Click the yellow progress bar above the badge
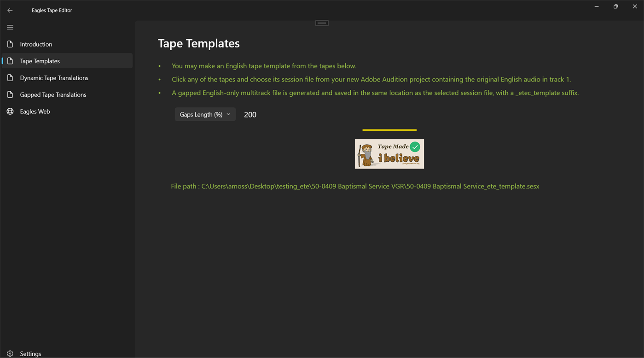644x358 pixels. [x=389, y=129]
